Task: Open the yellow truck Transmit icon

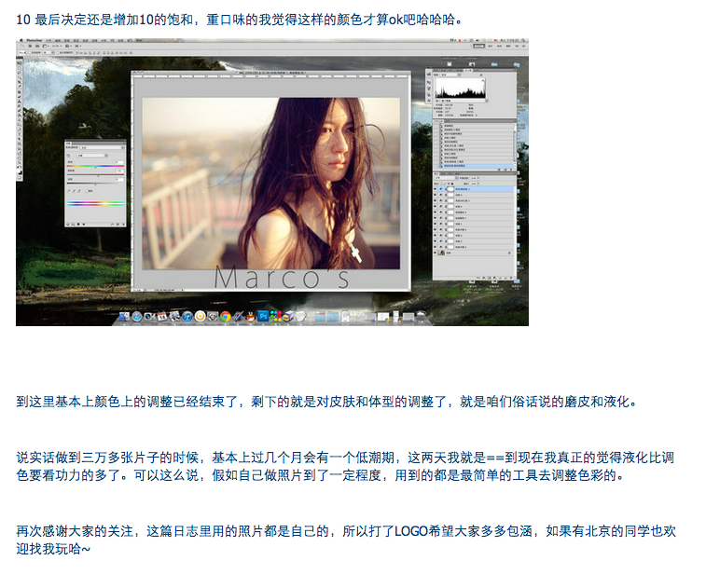Action: [x=288, y=316]
